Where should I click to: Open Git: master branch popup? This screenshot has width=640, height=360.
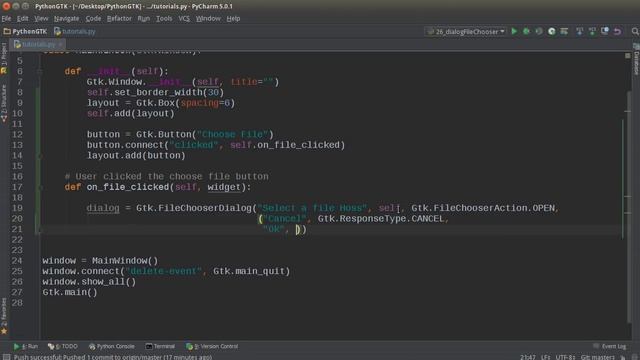pos(598,357)
